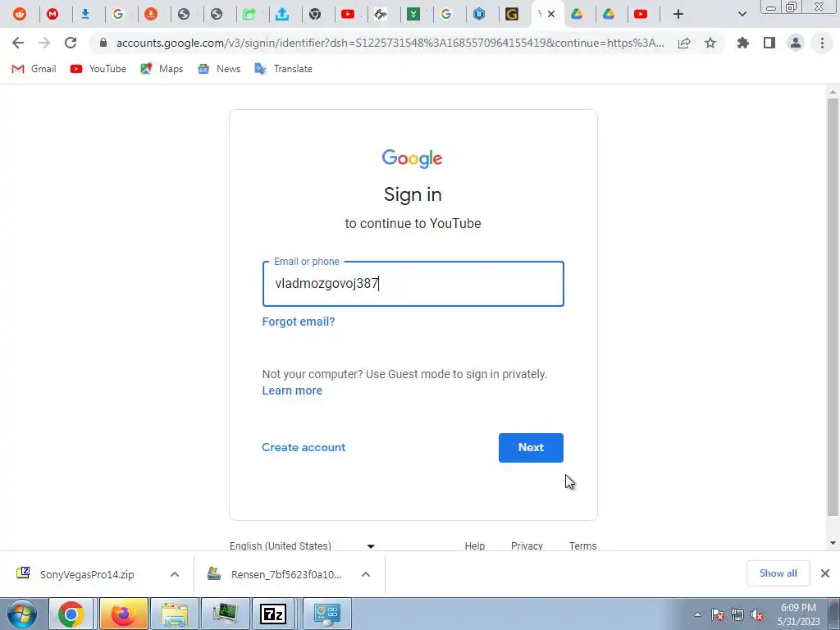The image size is (840, 630).
Task: Open the Control Panel taskbar icon
Action: [327, 614]
